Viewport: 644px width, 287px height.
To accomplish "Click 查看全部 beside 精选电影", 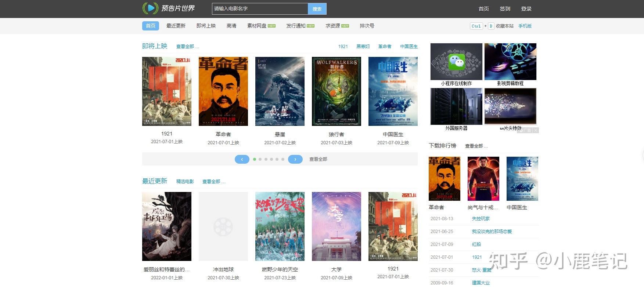I will [214, 182].
